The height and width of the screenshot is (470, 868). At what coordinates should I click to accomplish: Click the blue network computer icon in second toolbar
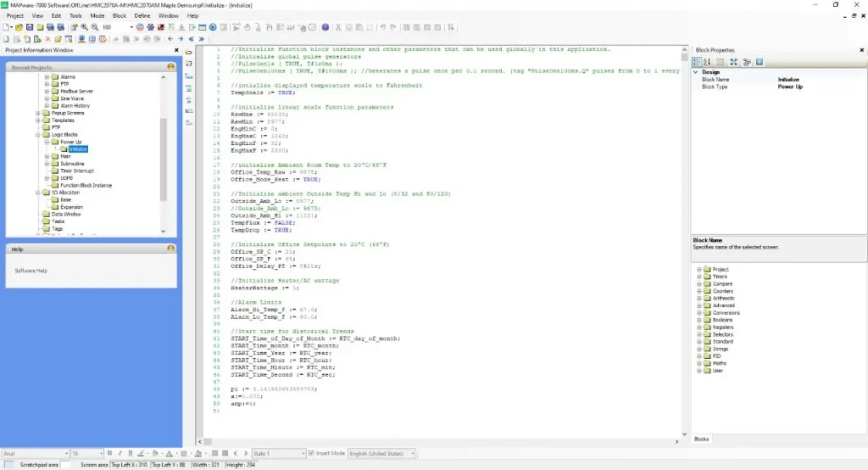click(81, 39)
